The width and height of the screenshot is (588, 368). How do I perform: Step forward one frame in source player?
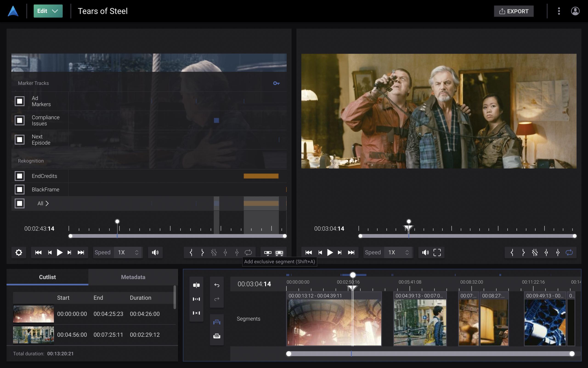coord(70,252)
